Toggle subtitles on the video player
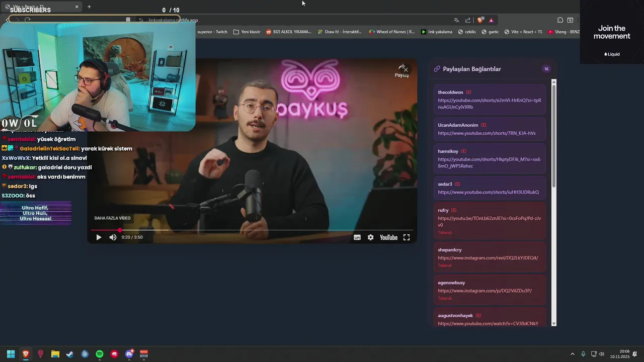The image size is (644, 362). pos(357,237)
